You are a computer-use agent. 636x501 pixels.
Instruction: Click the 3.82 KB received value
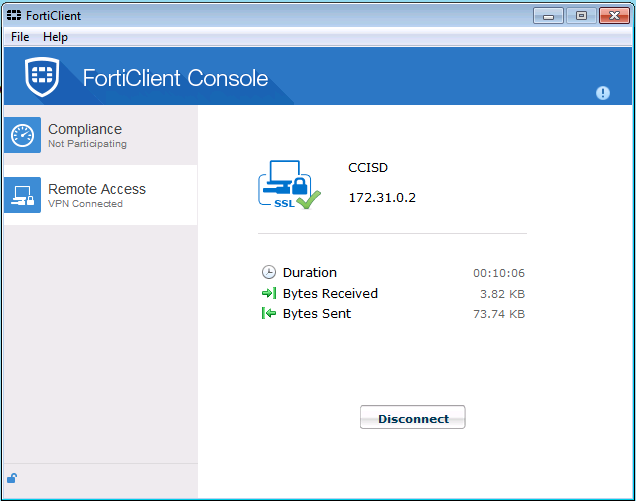(502, 294)
